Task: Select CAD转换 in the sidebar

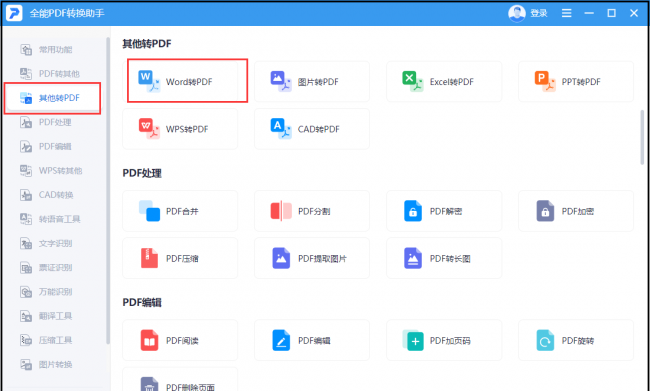Action: pos(54,195)
